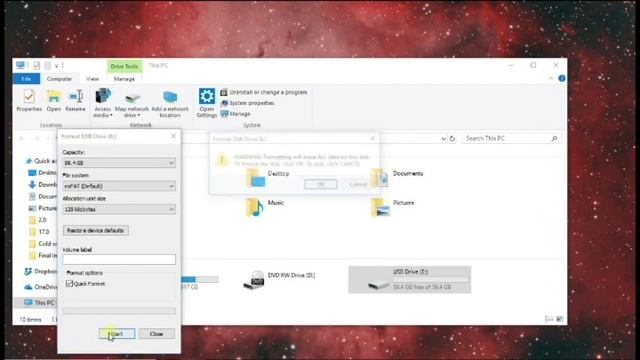This screenshot has width=640, height=360.
Task: Select the DVD RW Drive (D:) icon
Action: 254,280
